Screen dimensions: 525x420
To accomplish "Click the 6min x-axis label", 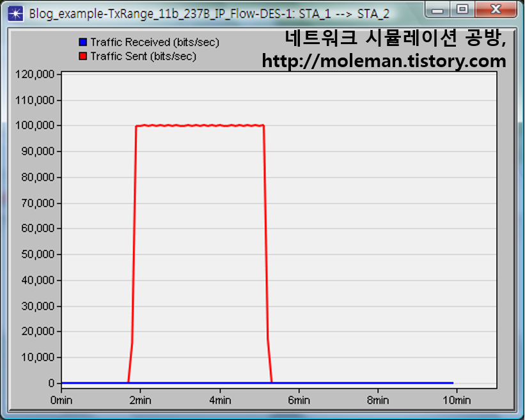I will (299, 400).
